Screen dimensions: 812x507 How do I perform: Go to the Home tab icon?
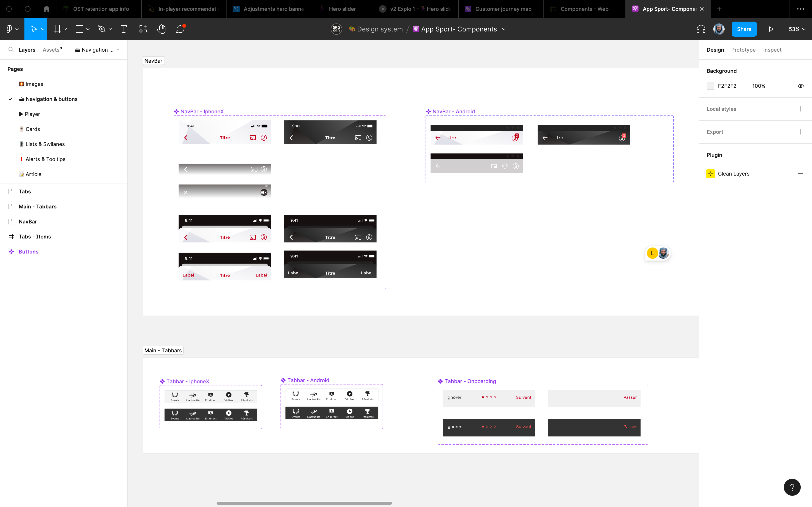coord(46,9)
